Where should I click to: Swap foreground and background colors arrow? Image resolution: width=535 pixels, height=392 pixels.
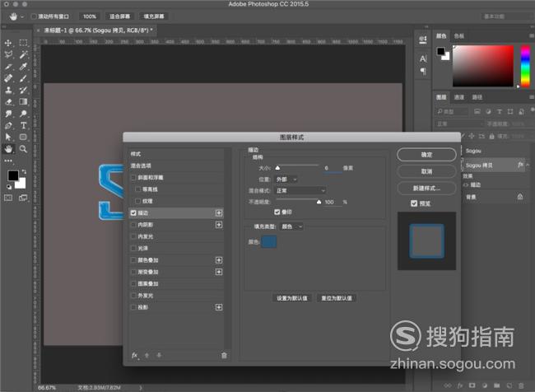click(24, 171)
